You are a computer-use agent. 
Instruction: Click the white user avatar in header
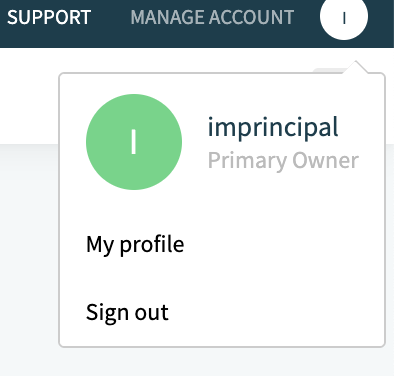[x=344, y=16]
